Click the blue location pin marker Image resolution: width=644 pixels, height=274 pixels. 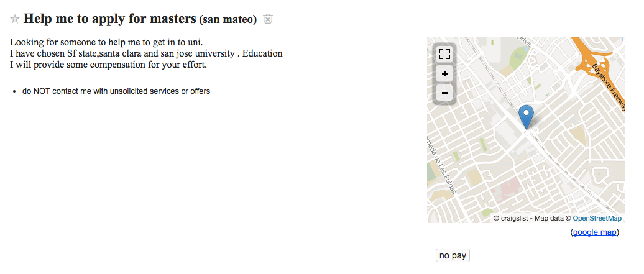click(527, 116)
